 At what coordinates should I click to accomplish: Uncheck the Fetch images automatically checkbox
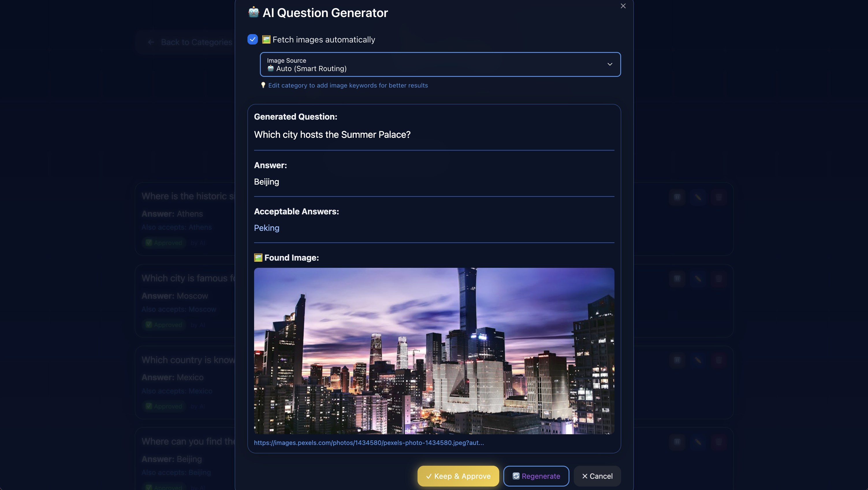click(x=252, y=40)
